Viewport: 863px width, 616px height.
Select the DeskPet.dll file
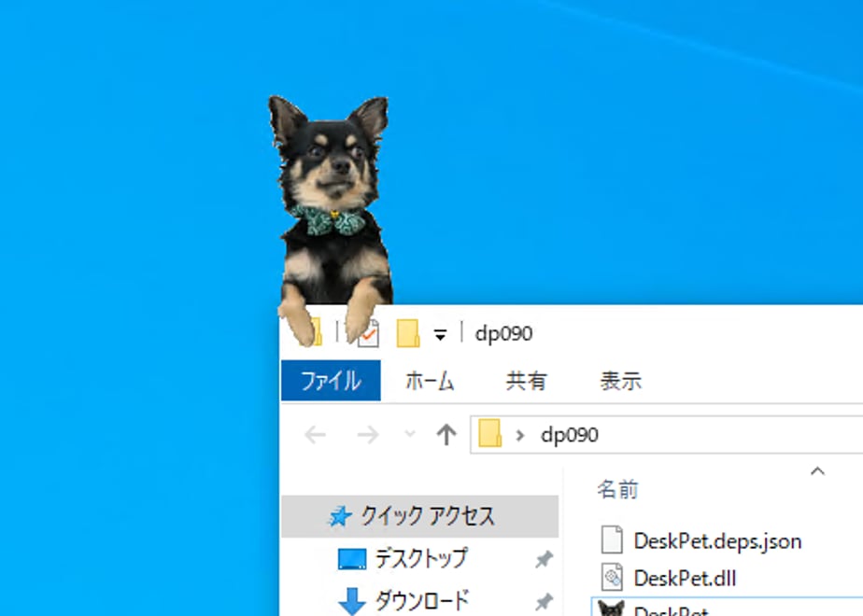[685, 578]
